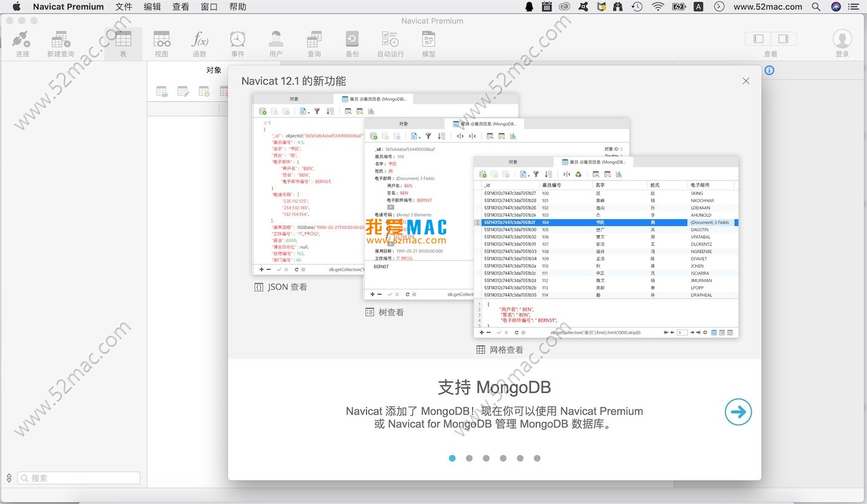Show right pane view toggle
Screen dimensions: 867x504
783,39
